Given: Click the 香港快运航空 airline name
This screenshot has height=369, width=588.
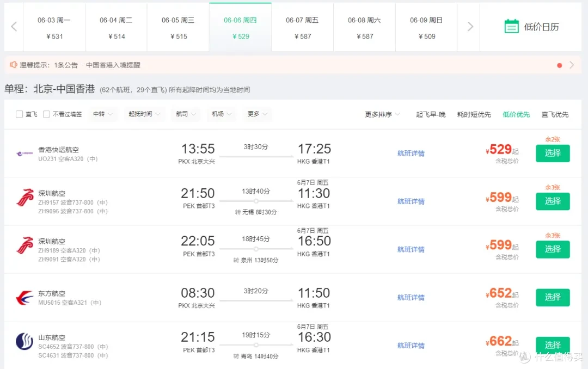Looking at the screenshot, I should (58, 150).
